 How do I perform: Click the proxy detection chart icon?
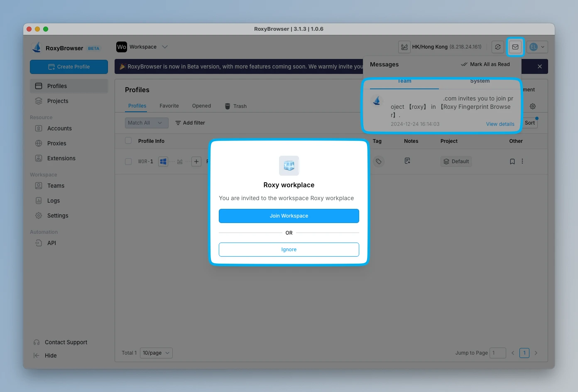click(x=404, y=47)
